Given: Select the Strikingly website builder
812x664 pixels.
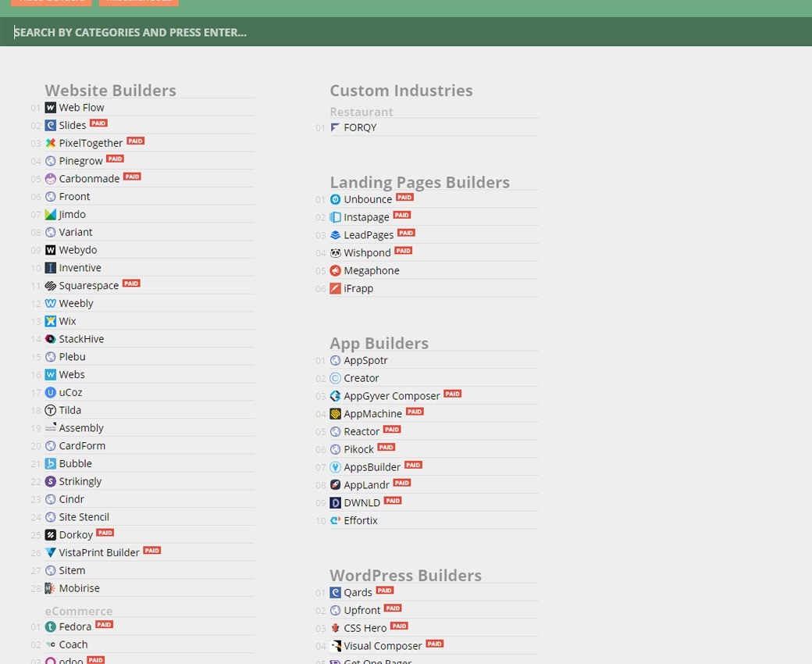Looking at the screenshot, I should coord(80,481).
